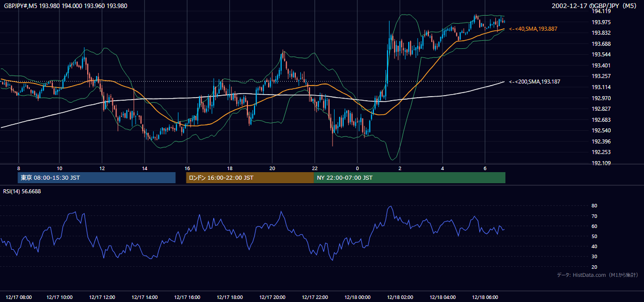Click the 12/17 20:00 bottom date label
The width and height of the screenshot is (644, 302).
(x=272, y=297)
